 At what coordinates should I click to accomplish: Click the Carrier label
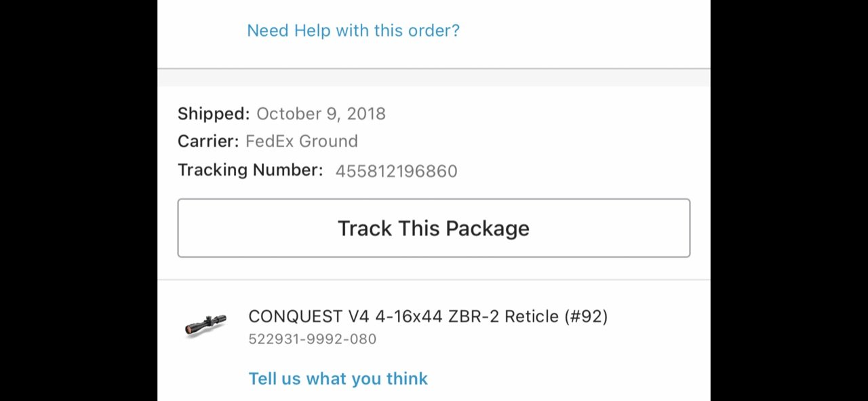208,141
